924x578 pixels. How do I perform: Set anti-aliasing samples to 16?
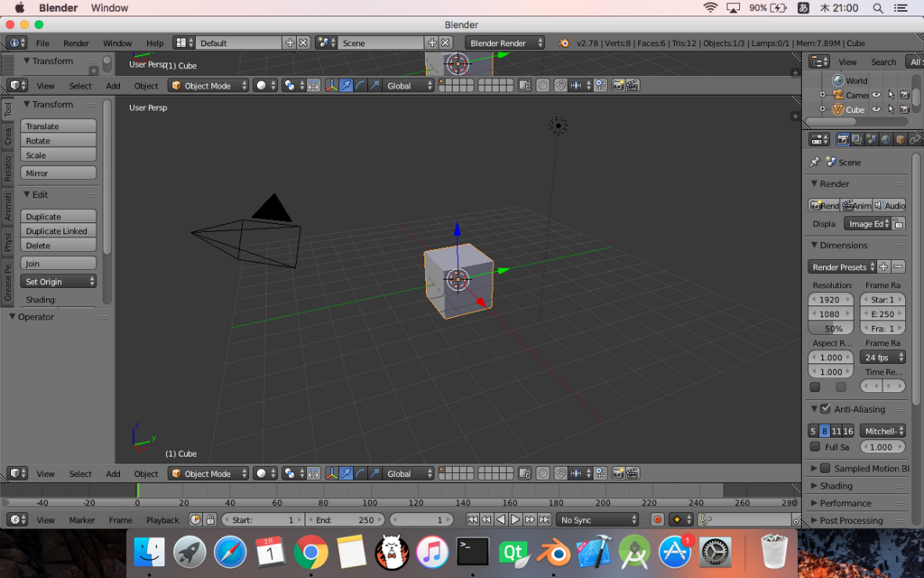[x=848, y=431]
